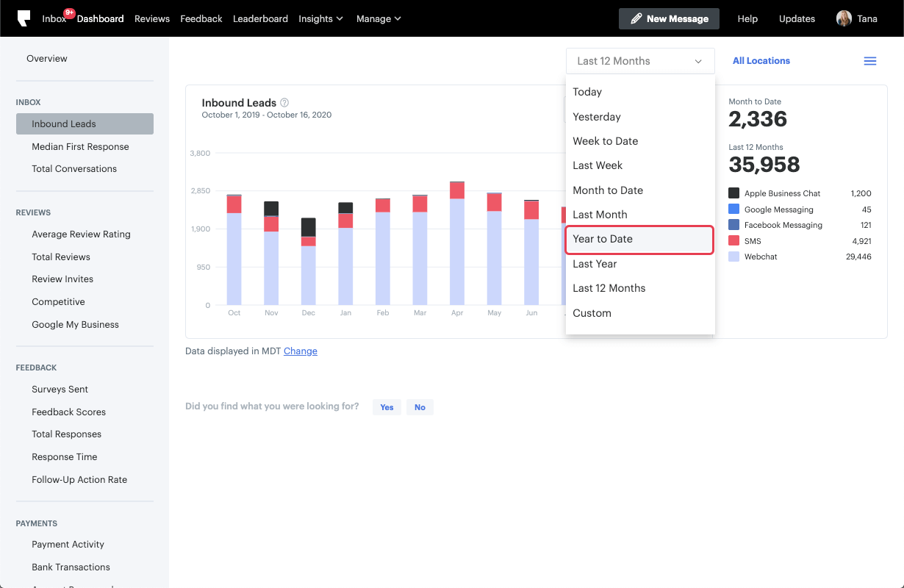The height and width of the screenshot is (588, 904).
Task: Choose Custom date range option
Action: coord(592,313)
